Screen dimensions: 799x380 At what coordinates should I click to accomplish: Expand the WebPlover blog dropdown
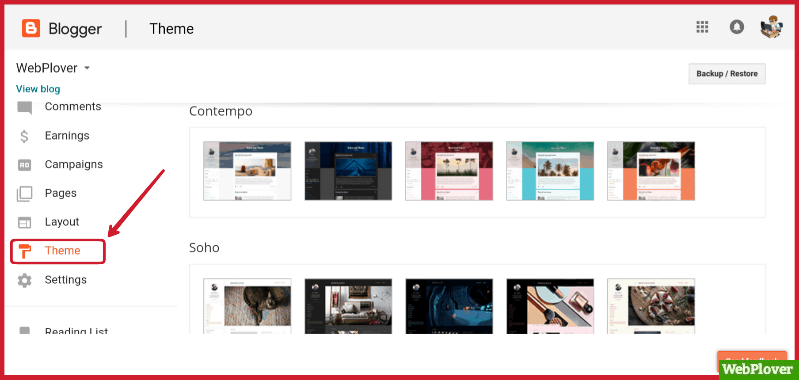[87, 68]
